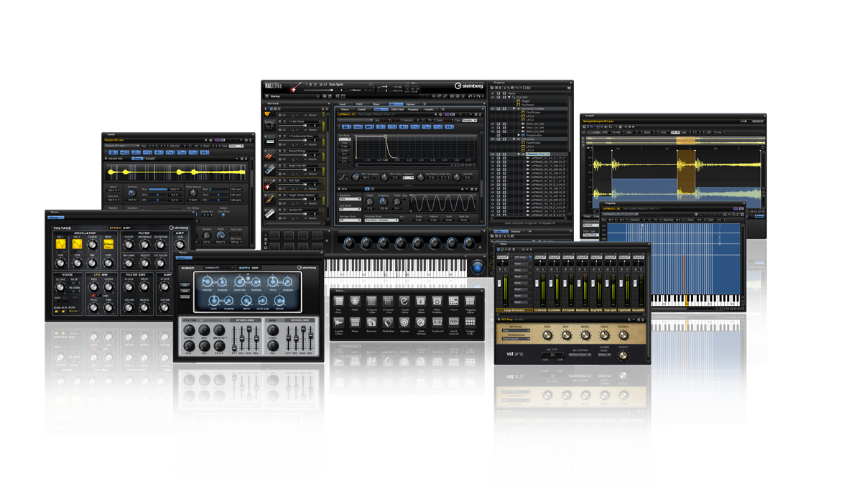Open Program Table from the Select window
Viewport: 862px width, 504px height.
click(371, 300)
